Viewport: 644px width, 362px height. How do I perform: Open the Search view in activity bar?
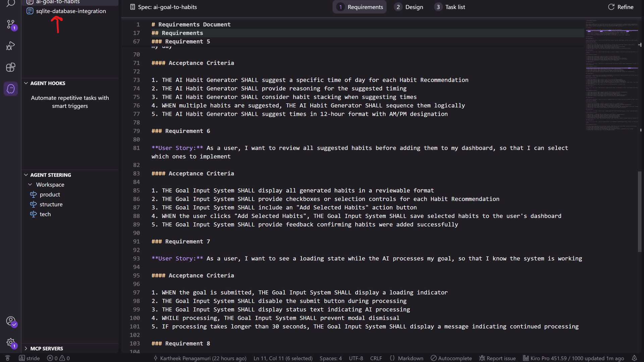10,3
